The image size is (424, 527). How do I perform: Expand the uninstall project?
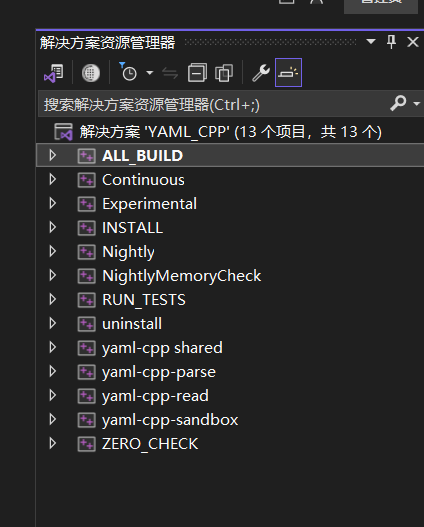pyautogui.click(x=52, y=323)
